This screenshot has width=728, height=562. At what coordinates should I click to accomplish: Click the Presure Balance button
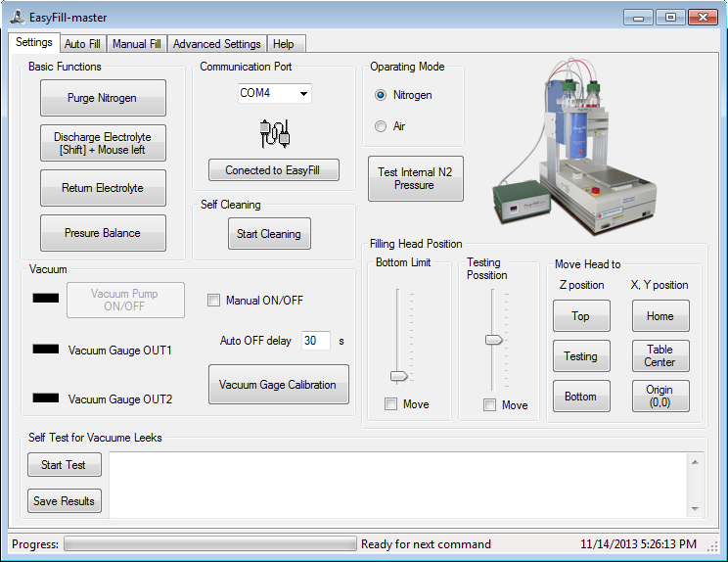click(103, 233)
